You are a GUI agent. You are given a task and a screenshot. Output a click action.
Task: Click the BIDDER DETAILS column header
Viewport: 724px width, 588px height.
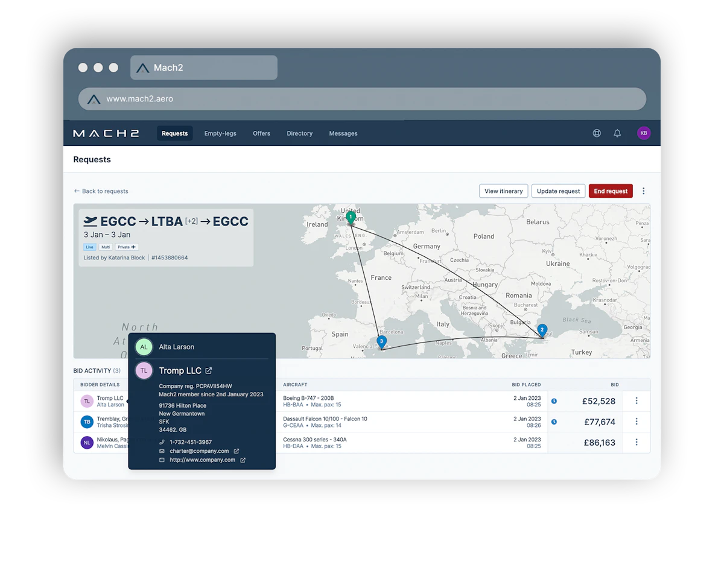[x=100, y=384]
